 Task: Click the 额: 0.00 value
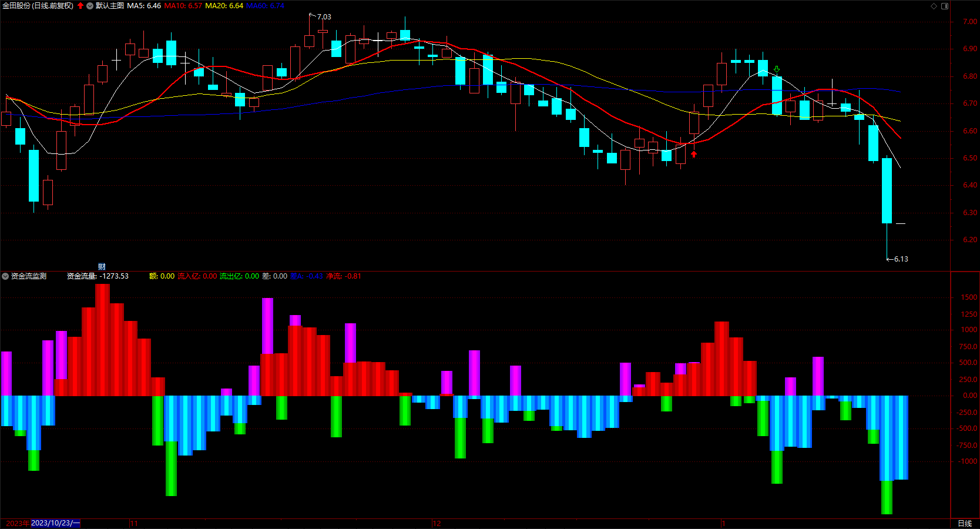[162, 276]
